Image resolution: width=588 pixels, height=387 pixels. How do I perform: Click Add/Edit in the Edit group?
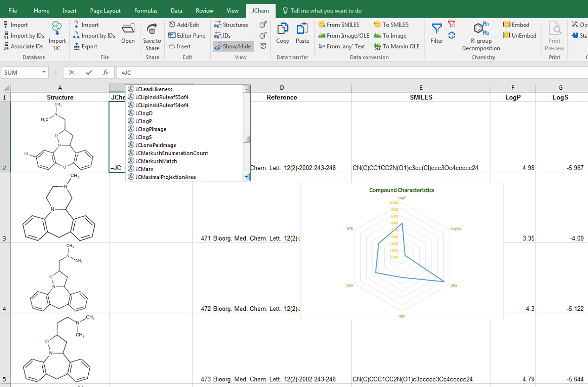point(184,25)
